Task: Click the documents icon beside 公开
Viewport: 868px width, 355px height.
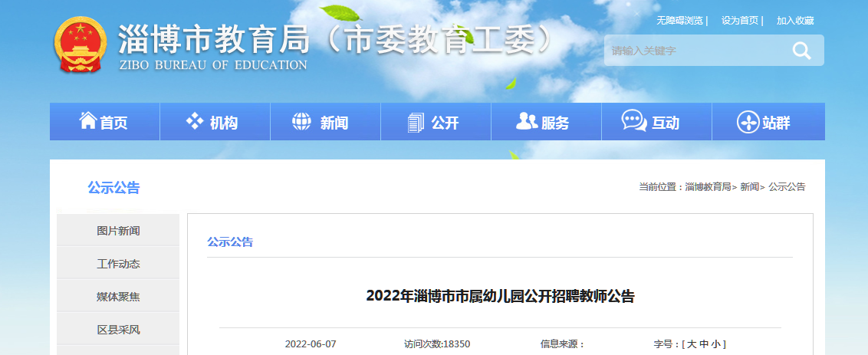Action: pos(415,122)
